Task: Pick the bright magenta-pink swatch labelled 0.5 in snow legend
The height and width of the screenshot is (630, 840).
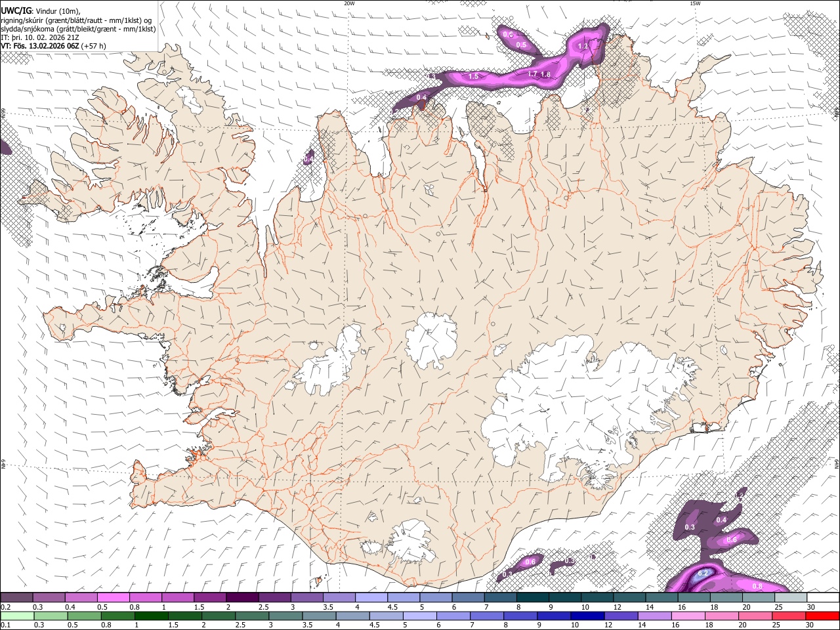Action: pyautogui.click(x=113, y=597)
